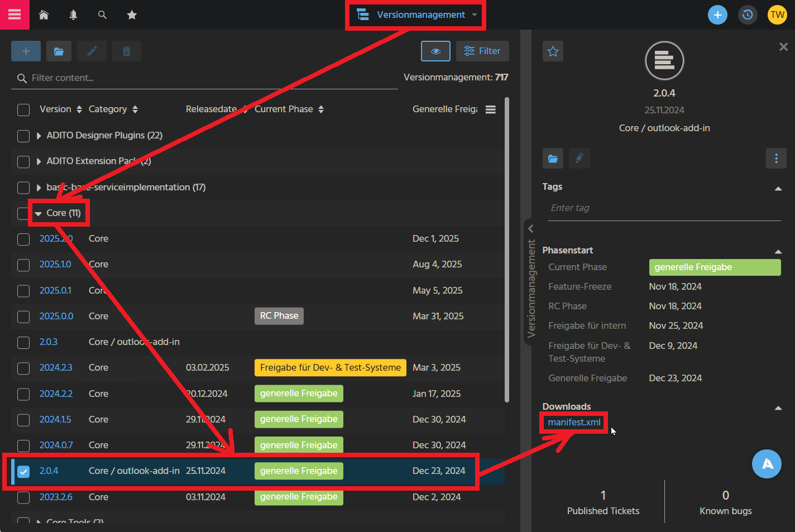
Task: Open version 2025.2.0 link
Action: (x=56, y=238)
